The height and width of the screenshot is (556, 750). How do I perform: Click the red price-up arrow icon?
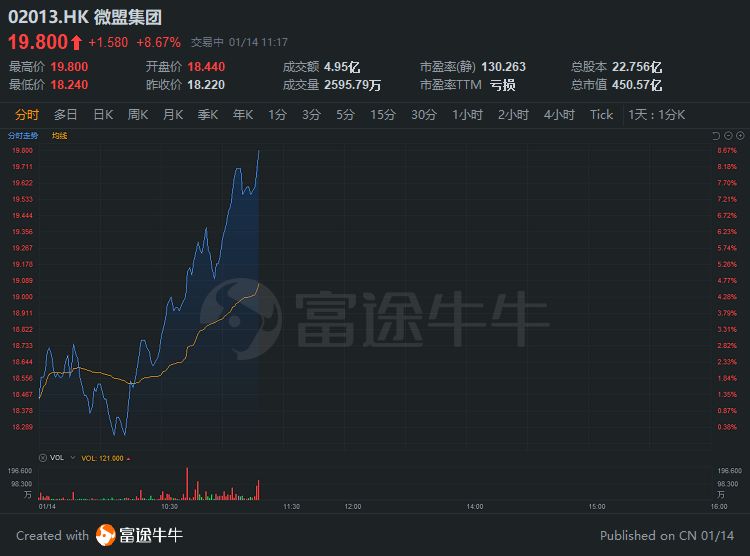tap(77, 43)
